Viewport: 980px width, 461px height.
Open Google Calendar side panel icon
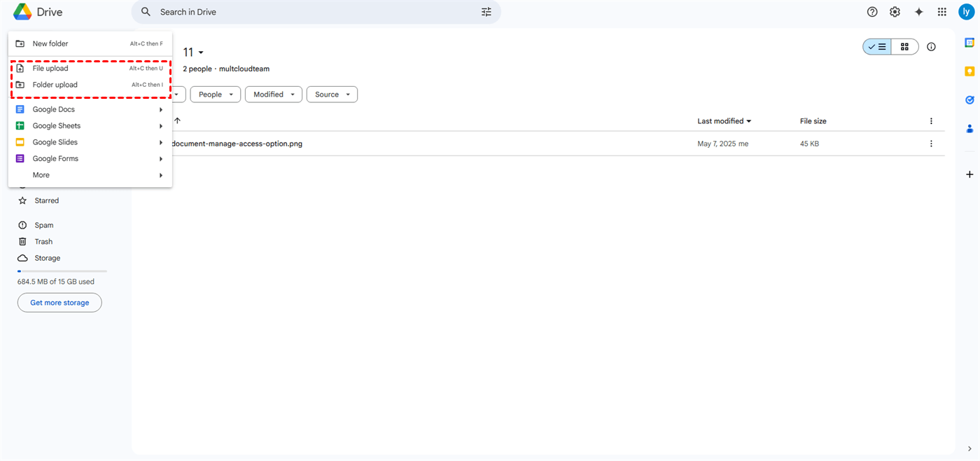(969, 43)
